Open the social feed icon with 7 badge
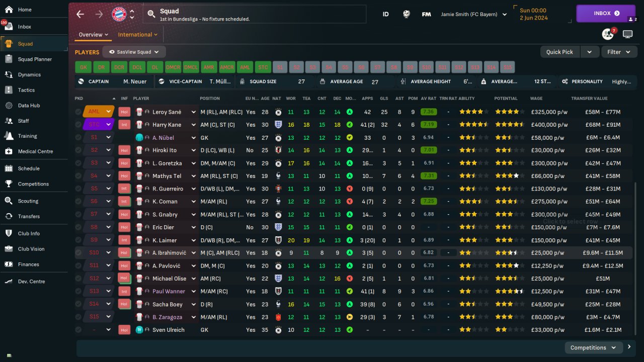 (608, 34)
